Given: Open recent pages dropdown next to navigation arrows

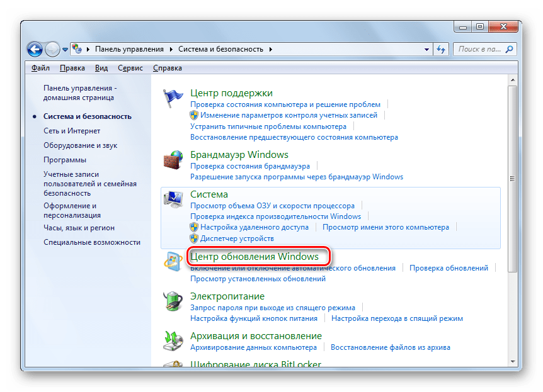Looking at the screenshot, I should [x=65, y=49].
